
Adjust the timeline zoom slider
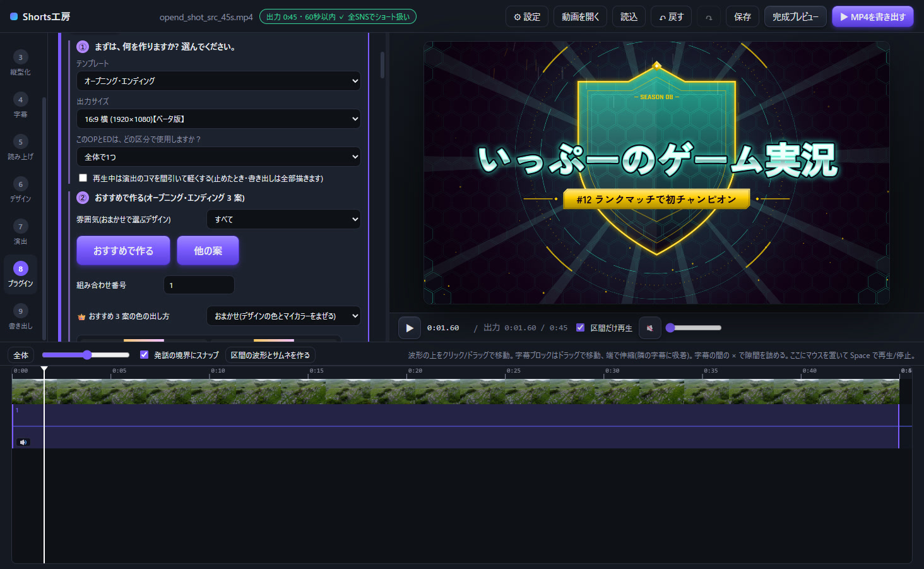pos(86,355)
